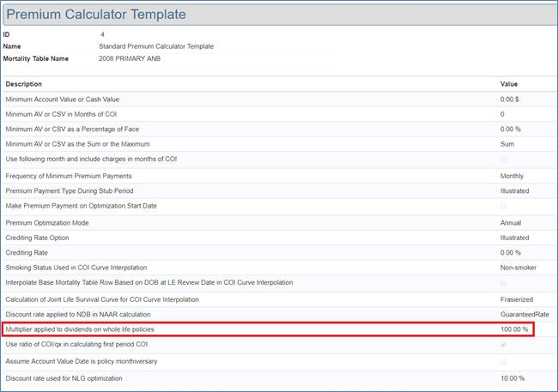Image resolution: width=558 pixels, height=392 pixels.
Task: Uncheck 'Use ratio of COI/qx' checkbox
Action: coord(503,345)
